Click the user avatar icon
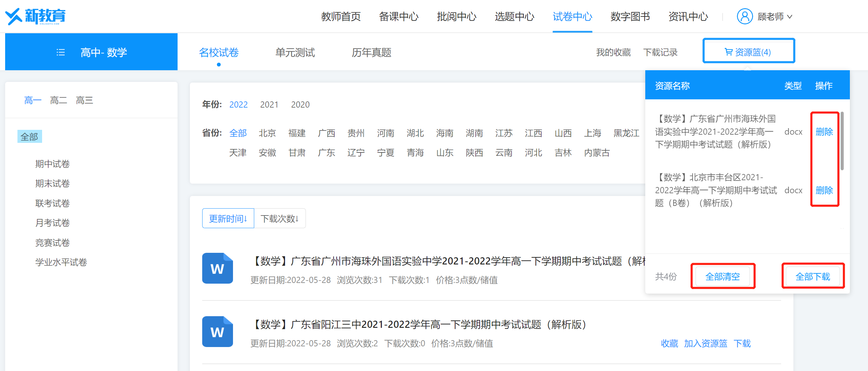 tap(744, 16)
